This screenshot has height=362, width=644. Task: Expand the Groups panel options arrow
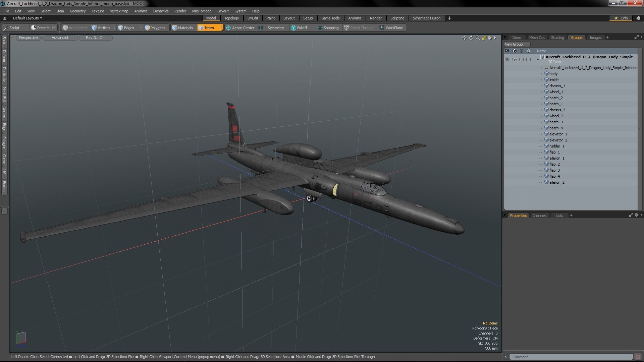641,37
